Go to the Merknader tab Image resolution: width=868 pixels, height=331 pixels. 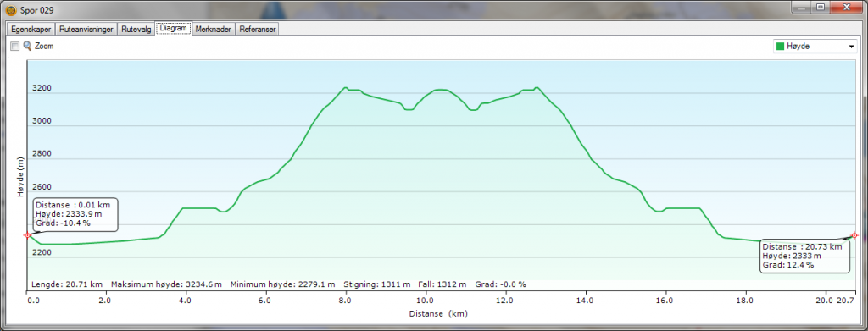(214, 30)
